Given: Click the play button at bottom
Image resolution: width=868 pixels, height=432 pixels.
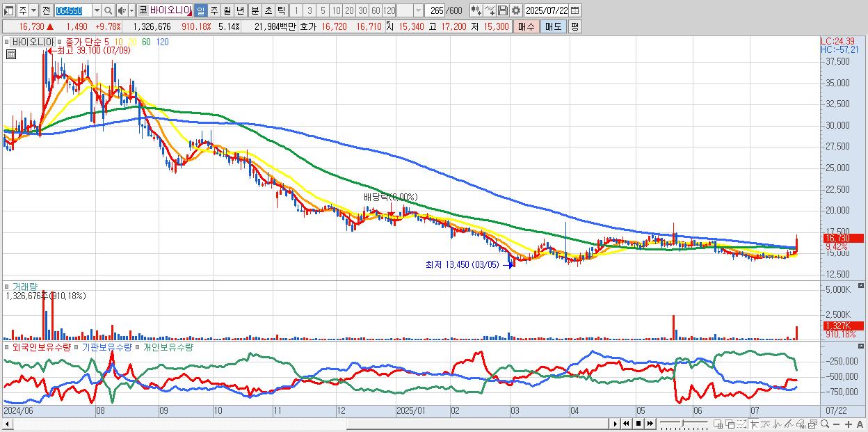Looking at the screenshot, I should [x=616, y=424].
